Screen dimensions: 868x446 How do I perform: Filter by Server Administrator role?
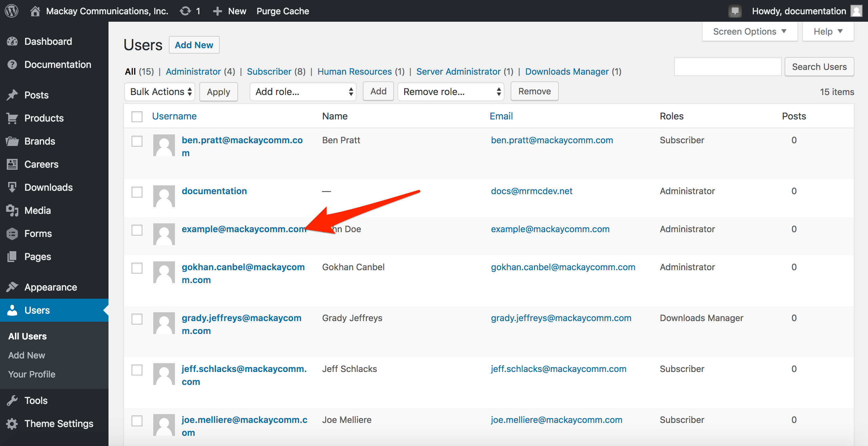point(458,72)
